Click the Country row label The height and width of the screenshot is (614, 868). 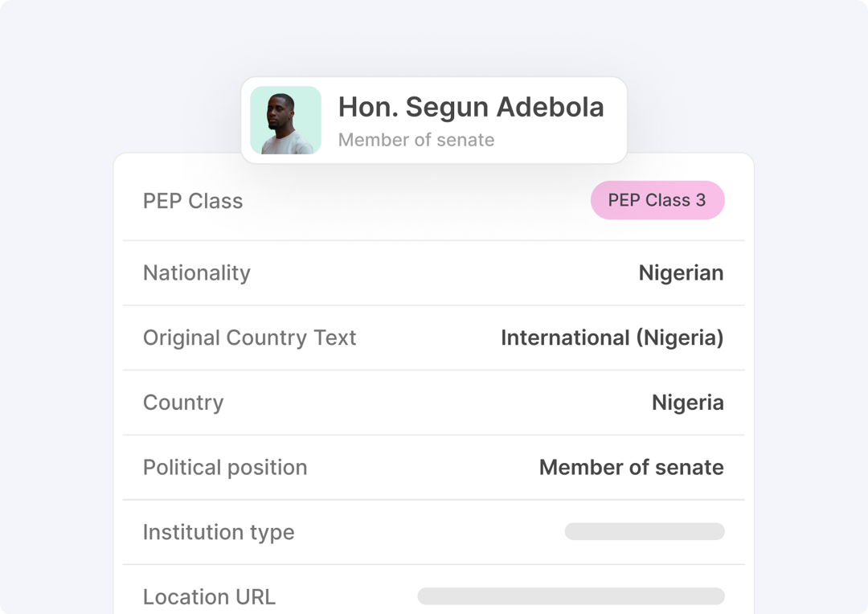click(x=183, y=403)
